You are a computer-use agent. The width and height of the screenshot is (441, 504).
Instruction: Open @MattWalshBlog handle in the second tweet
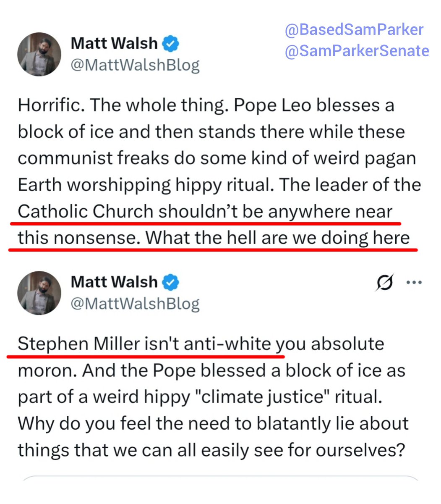[x=135, y=304]
